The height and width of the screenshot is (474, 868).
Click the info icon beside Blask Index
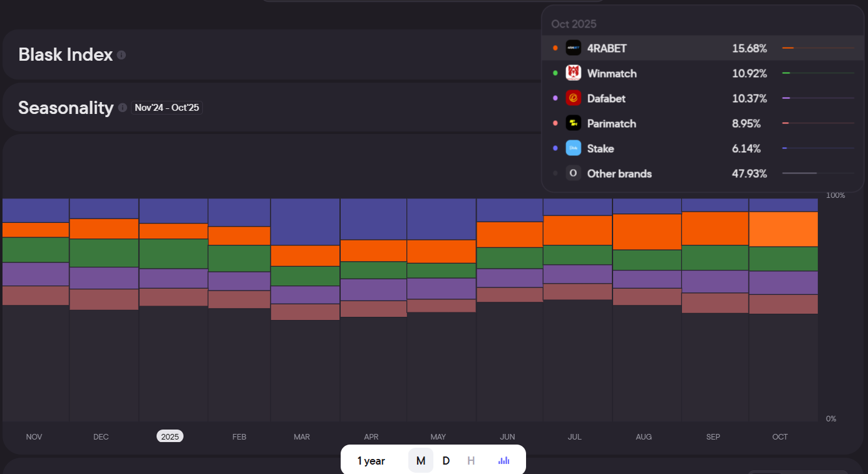point(121,55)
